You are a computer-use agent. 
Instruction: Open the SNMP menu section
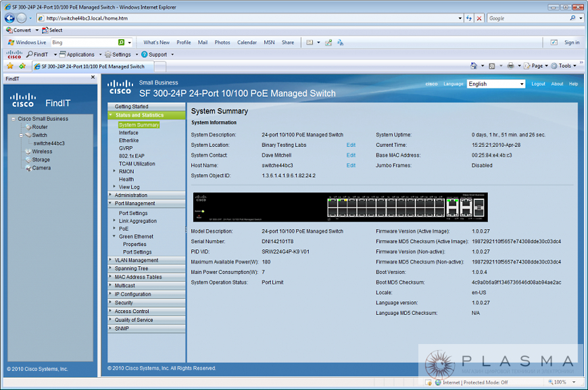tap(146, 328)
